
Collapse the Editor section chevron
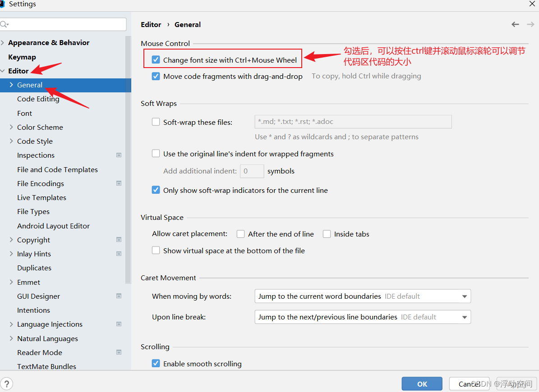click(3, 71)
